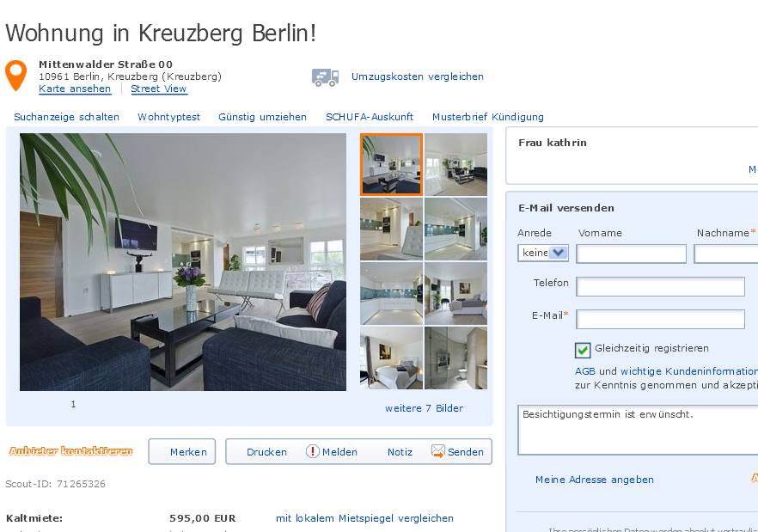Screen dimensions: 758x532
Task: Open the bathroom glass shower thumbnail
Action: click(x=455, y=358)
